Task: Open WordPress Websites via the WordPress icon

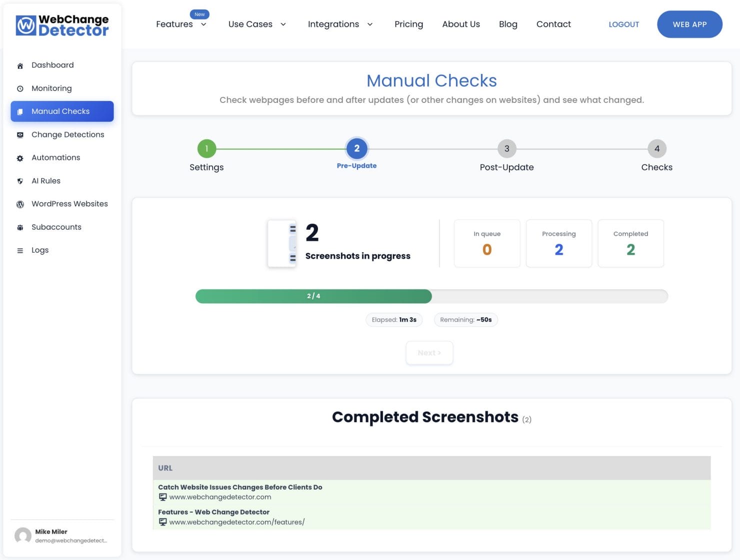Action: 20,204
